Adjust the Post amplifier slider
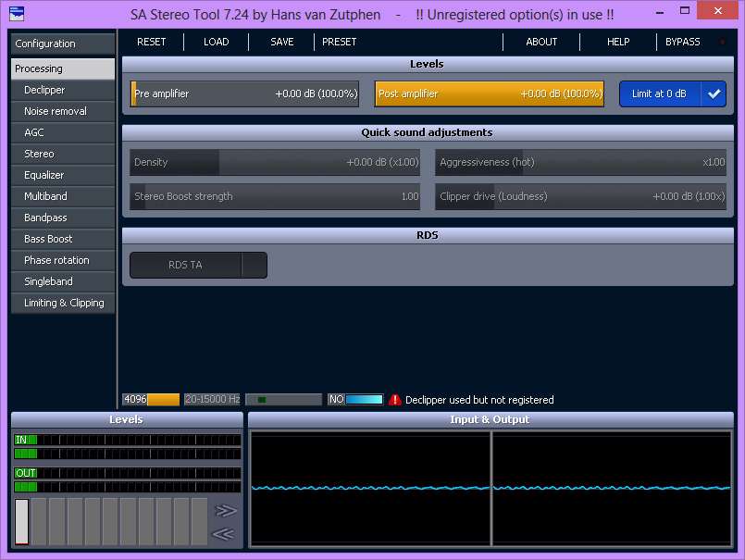Image resolution: width=745 pixels, height=560 pixels. pos(489,93)
